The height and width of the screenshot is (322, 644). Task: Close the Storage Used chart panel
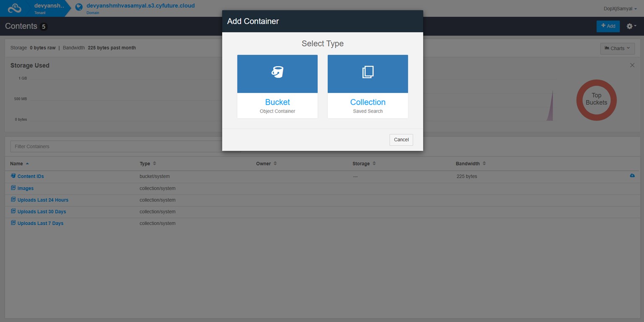(632, 65)
